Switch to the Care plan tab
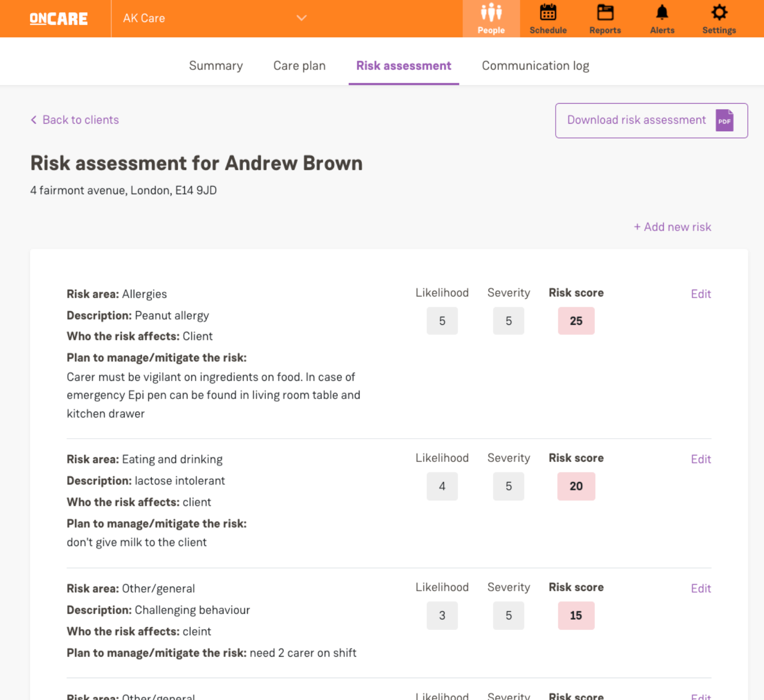Screen dimensions: 764x700 pos(299,66)
